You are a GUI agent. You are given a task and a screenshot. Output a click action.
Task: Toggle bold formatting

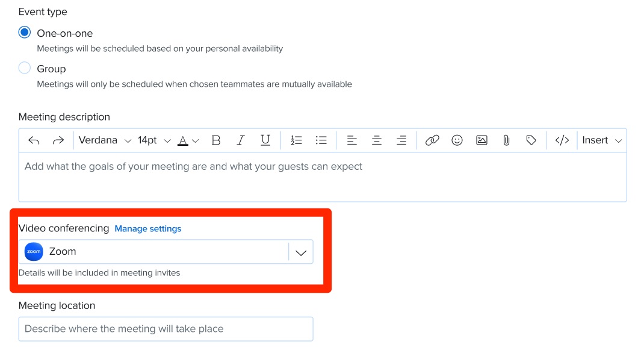(x=216, y=140)
